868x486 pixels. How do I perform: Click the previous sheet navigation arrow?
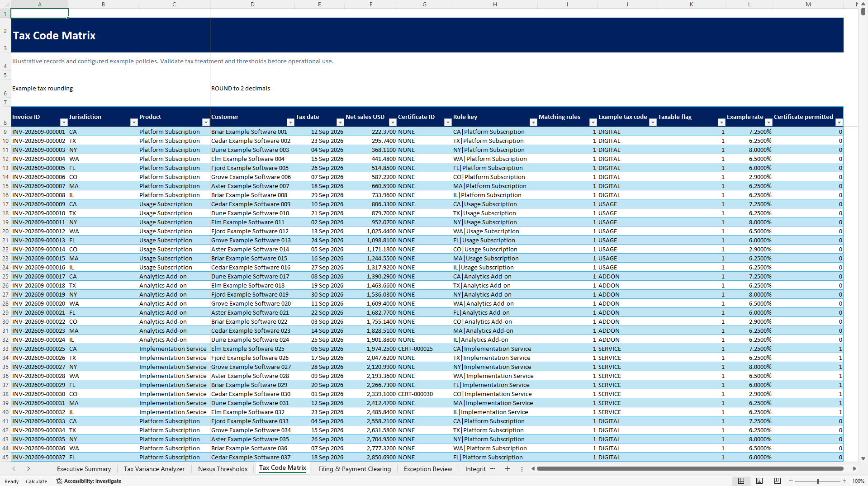coord(14,469)
